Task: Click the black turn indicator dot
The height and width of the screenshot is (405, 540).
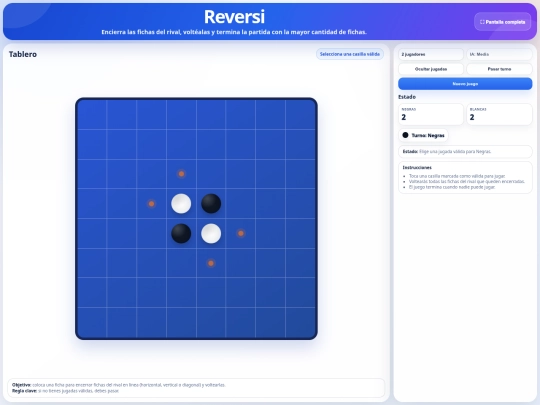Action: click(x=405, y=135)
